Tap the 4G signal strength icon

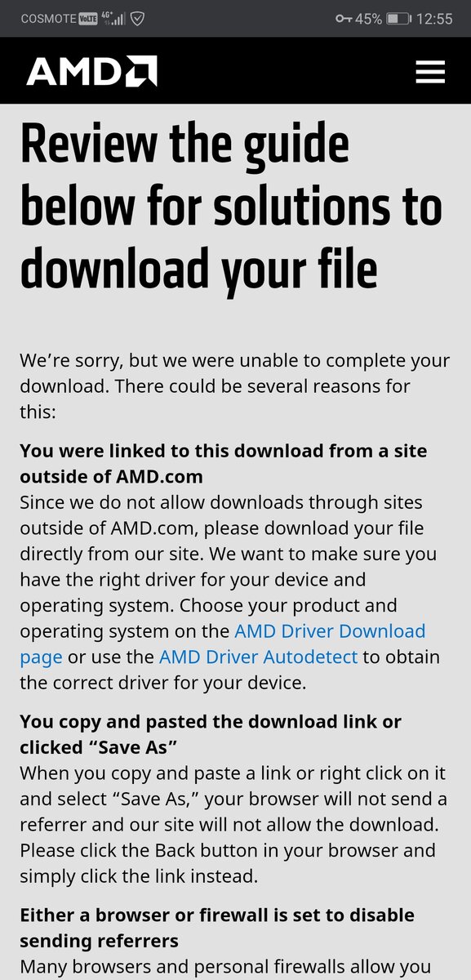tap(113, 18)
